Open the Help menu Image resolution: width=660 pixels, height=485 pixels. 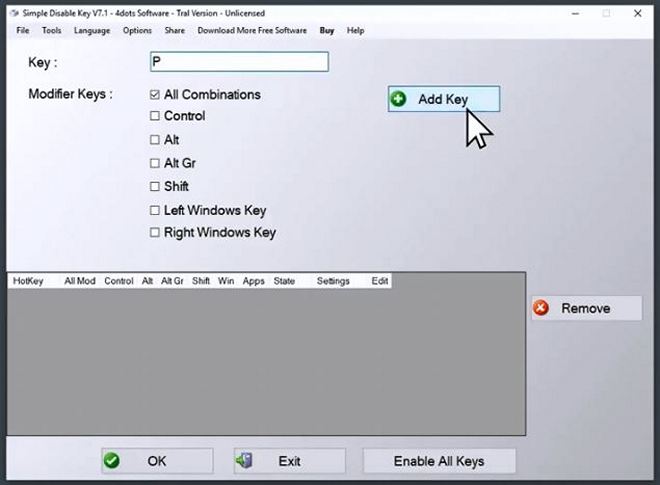tap(355, 30)
